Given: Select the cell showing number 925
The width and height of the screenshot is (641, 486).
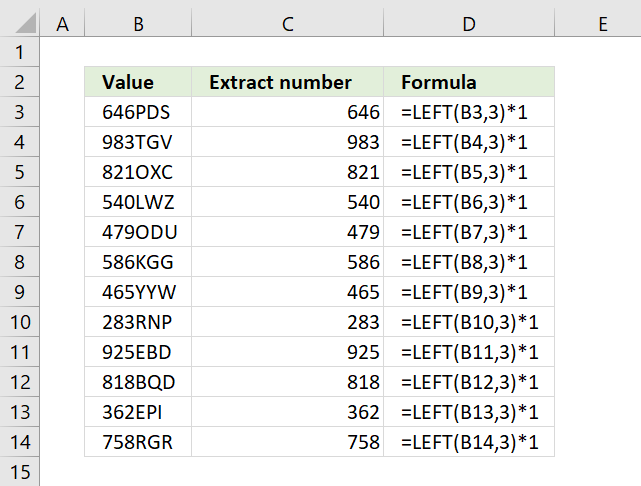Looking at the screenshot, I should point(287,352).
